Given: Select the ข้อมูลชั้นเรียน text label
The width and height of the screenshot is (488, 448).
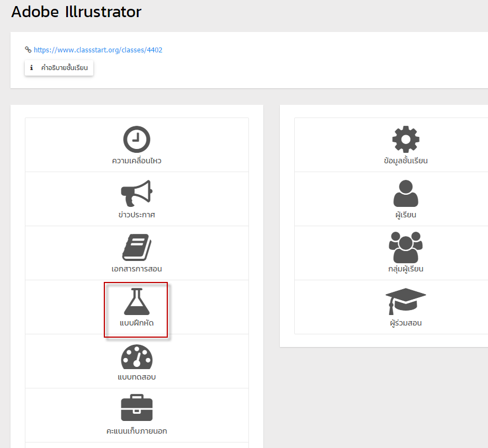Looking at the screenshot, I should [406, 161].
